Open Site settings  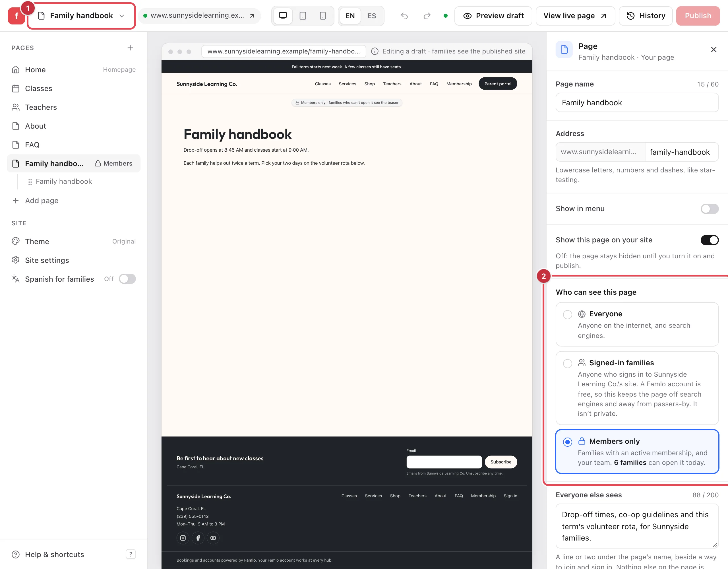click(x=74, y=260)
